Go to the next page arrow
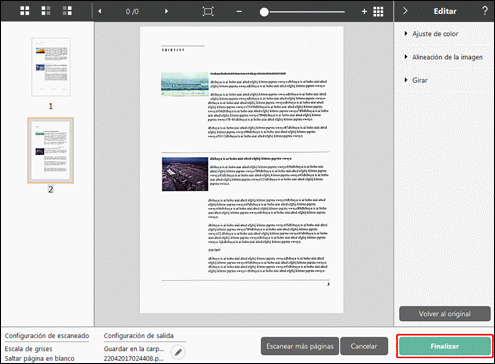Screen dimensions: 495x364 (166, 11)
